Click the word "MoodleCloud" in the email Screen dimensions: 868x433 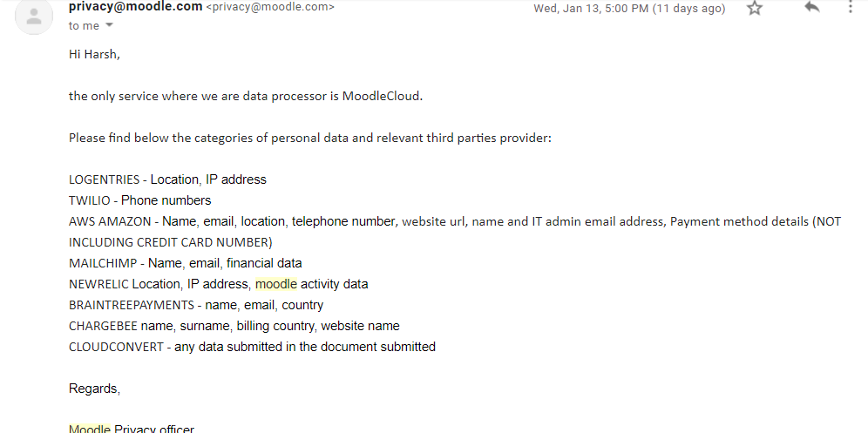[382, 96]
